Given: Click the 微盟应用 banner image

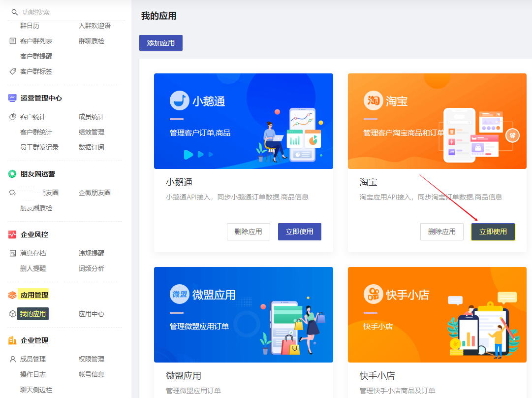Looking at the screenshot, I should (244, 314).
